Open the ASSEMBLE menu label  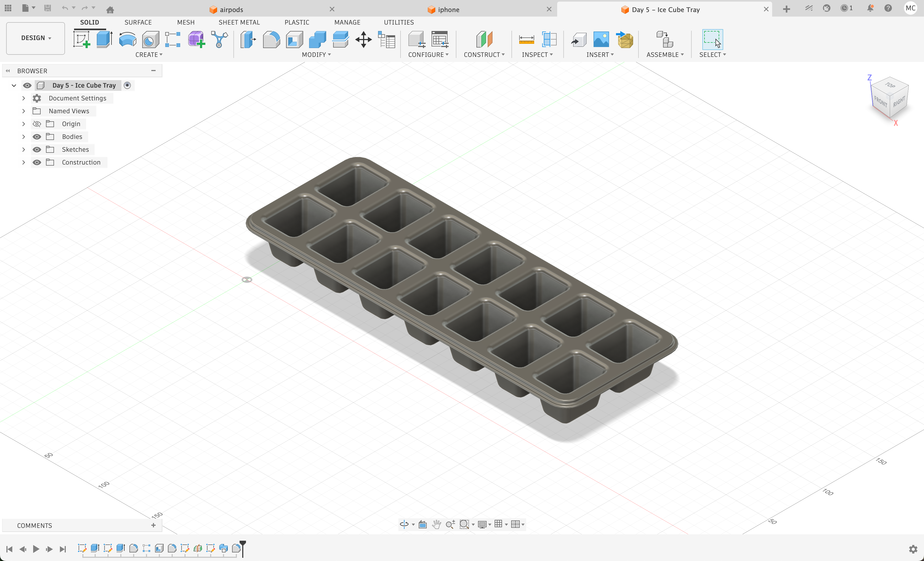665,55
